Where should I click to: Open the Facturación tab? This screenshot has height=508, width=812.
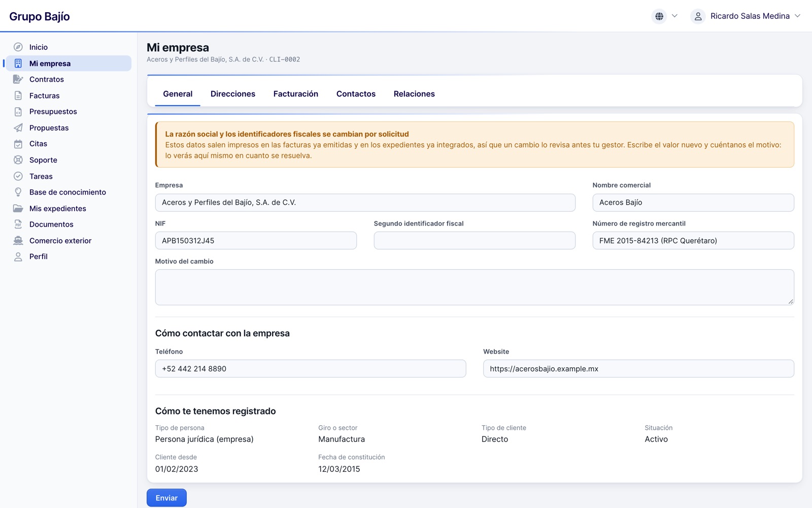pyautogui.click(x=296, y=94)
